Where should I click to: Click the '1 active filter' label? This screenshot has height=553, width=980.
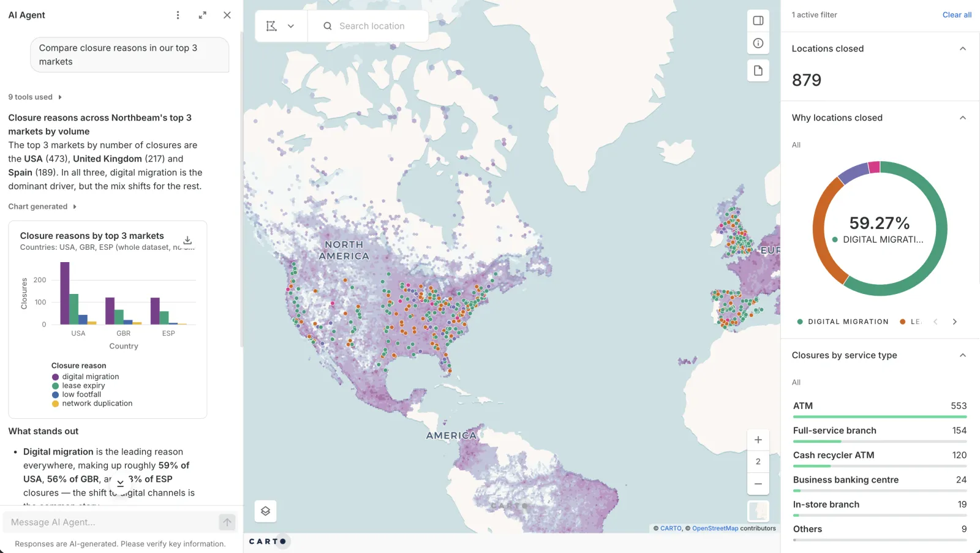tap(814, 15)
